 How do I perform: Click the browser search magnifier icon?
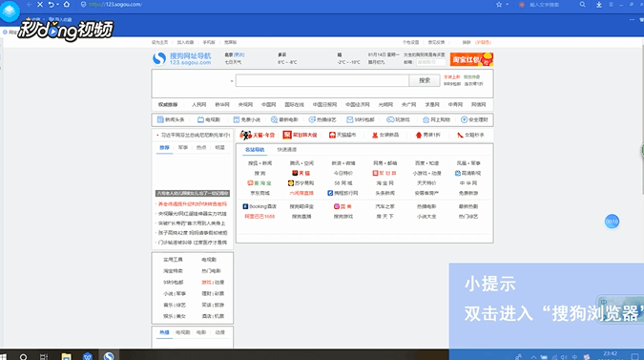582,5
